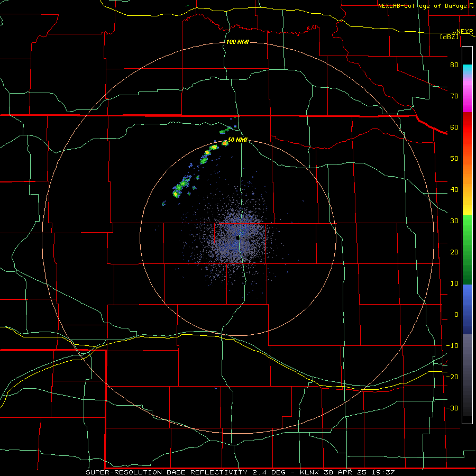476x476 pixels.
Task: Click the "30 APR 25" date in bottom caption
Action: [345, 472]
